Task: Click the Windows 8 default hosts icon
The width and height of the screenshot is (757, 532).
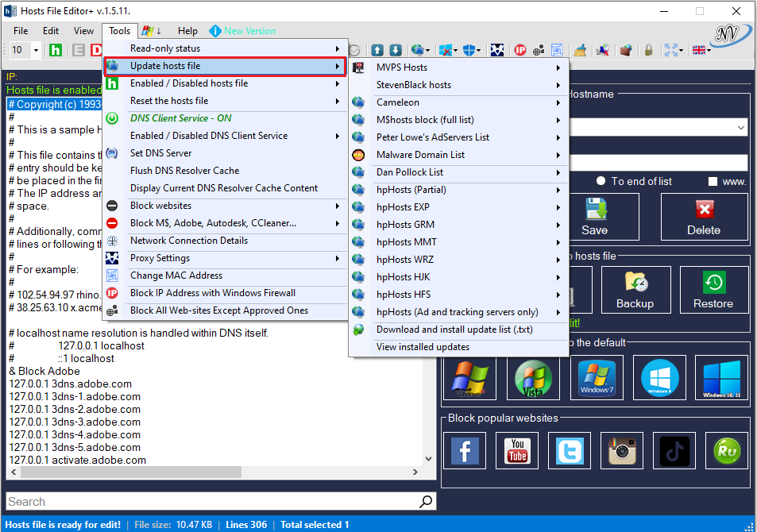Action: click(659, 378)
